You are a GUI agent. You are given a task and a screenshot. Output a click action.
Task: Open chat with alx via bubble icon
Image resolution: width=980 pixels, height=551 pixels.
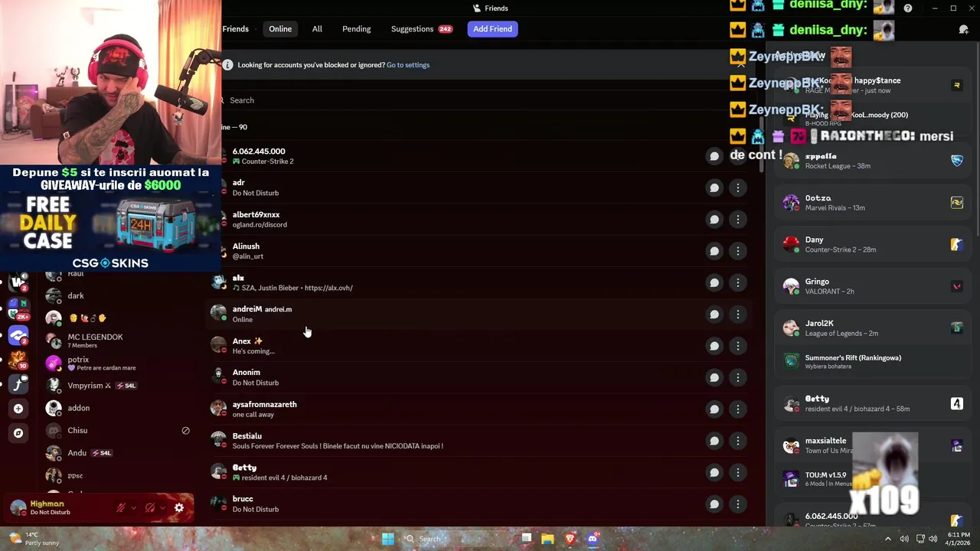tap(714, 282)
